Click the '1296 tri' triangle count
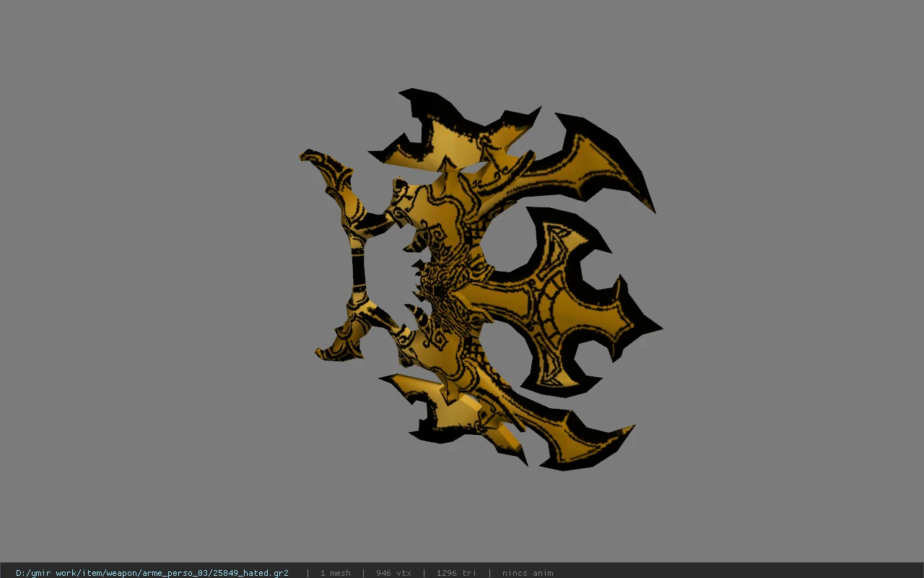 [456, 573]
